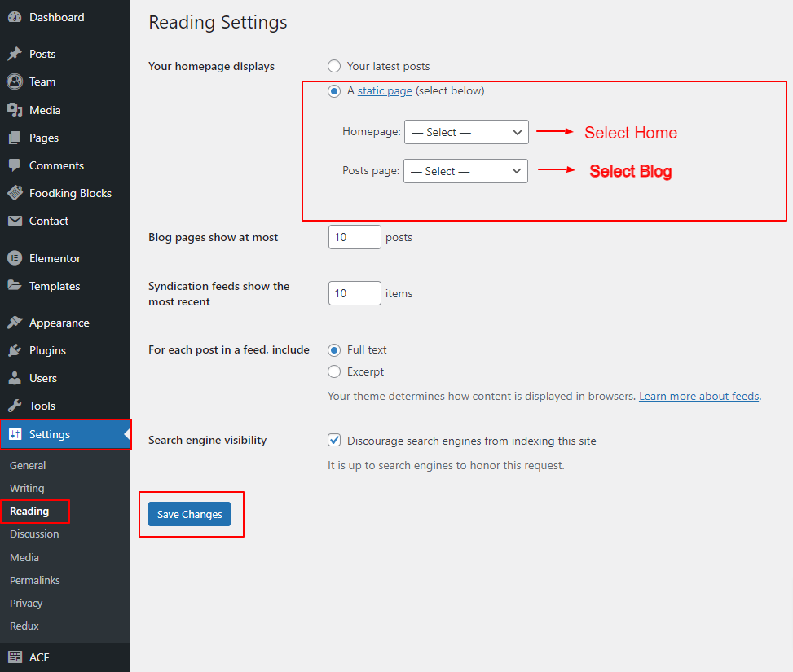Focus the 'Blog pages show at most' field
This screenshot has height=672, width=793.
(355, 237)
